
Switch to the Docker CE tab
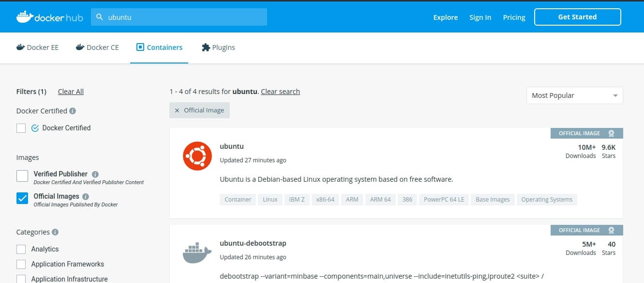coord(97,47)
